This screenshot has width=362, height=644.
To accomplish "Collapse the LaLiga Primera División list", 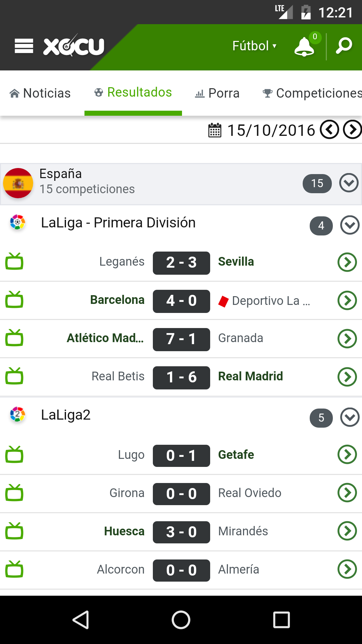I will click(350, 225).
